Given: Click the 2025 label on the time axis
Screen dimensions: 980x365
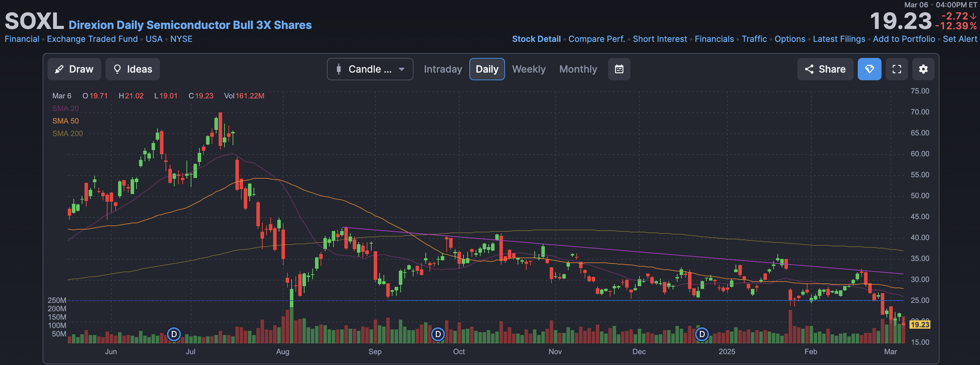Looking at the screenshot, I should coord(727,352).
